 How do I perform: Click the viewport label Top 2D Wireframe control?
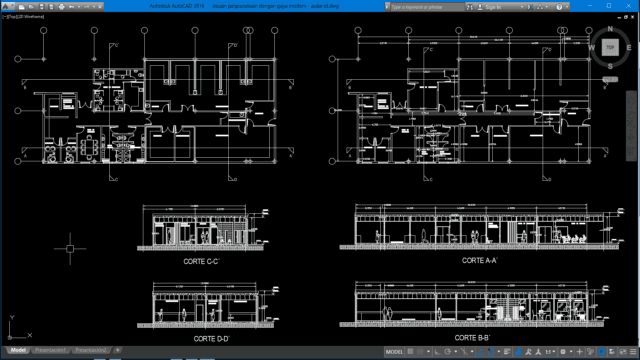pyautogui.click(x=23, y=17)
